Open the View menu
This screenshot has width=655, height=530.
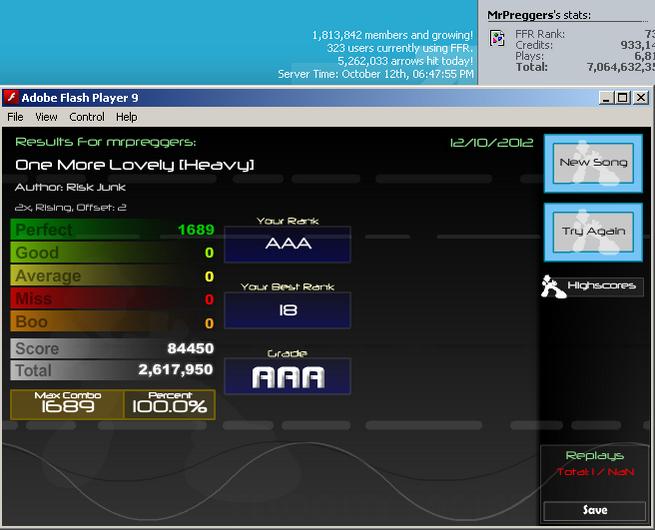coord(46,117)
